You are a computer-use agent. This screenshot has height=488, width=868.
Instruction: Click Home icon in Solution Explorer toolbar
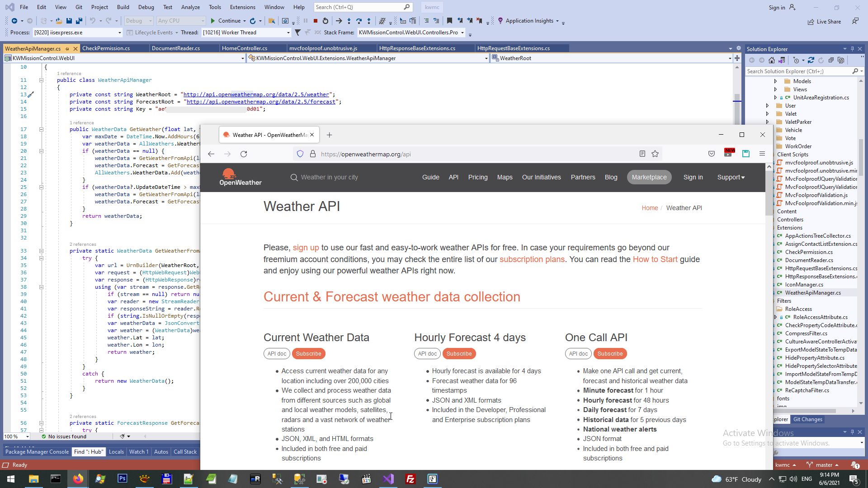pyautogui.click(x=772, y=60)
